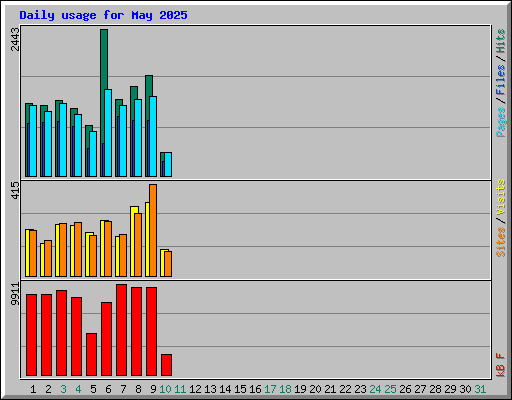The width and height of the screenshot is (512, 400).
Task: Click the red KB bar for day 6
Action: (x=107, y=339)
